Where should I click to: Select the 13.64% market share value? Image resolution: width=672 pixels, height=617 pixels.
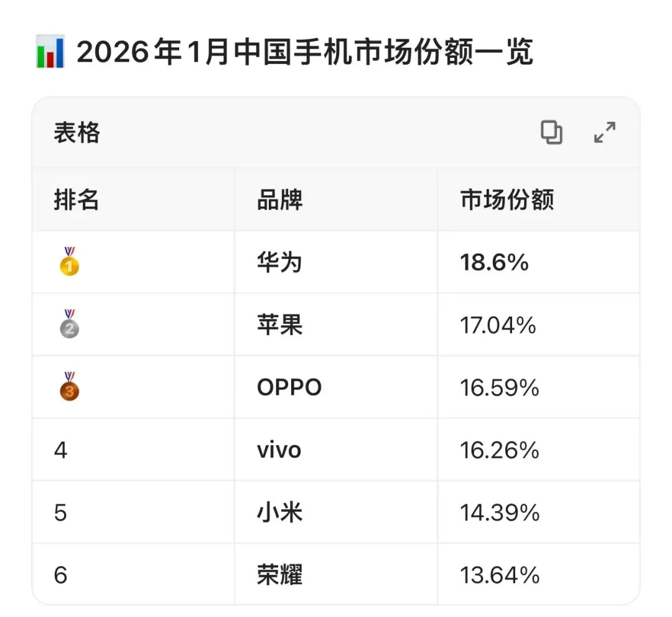(x=500, y=575)
